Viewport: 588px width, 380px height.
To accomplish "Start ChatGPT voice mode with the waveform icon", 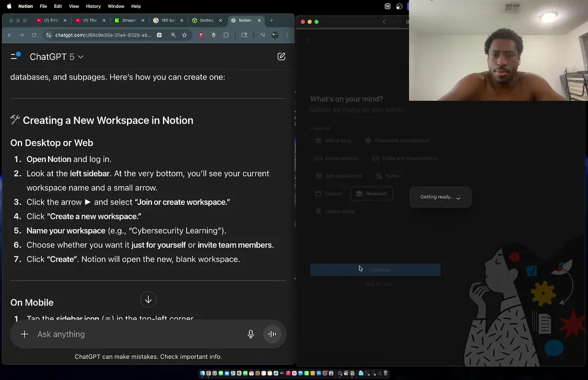I will [x=272, y=334].
